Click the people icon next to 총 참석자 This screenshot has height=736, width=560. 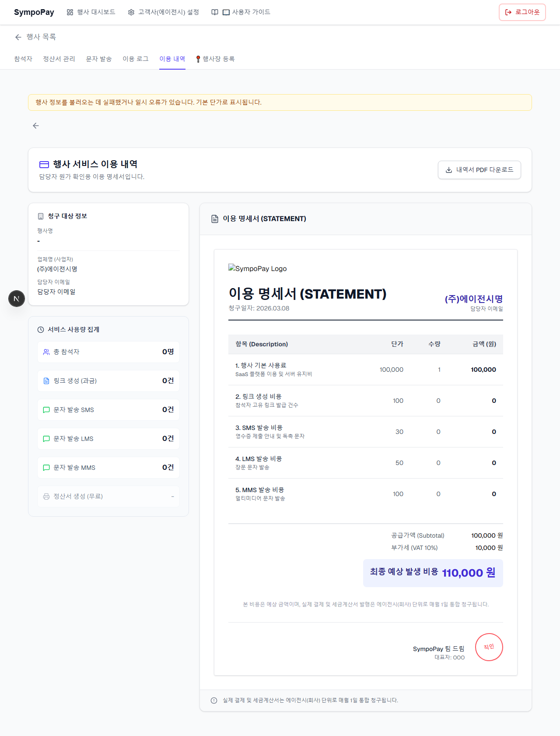pyautogui.click(x=46, y=352)
